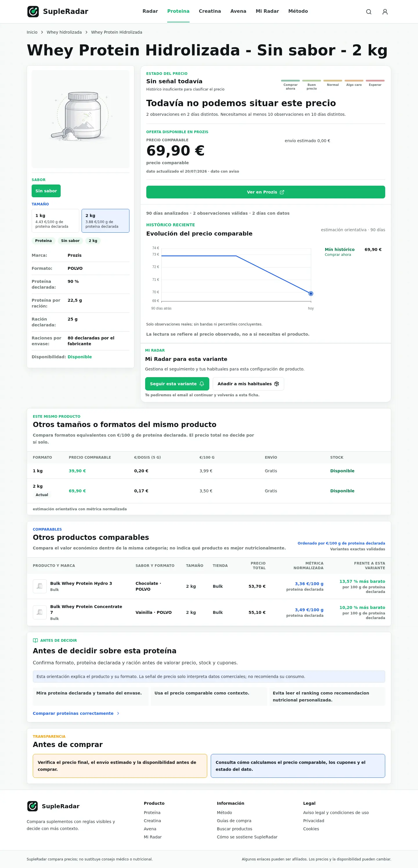Click the box icon on Añadir a mis habituales

click(x=277, y=384)
